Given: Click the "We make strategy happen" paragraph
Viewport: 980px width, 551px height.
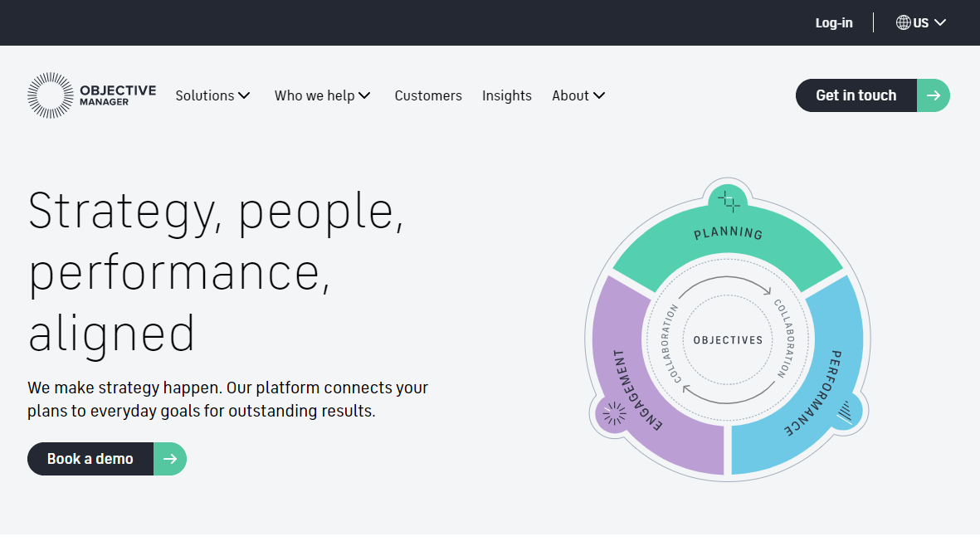Looking at the screenshot, I should click(228, 399).
